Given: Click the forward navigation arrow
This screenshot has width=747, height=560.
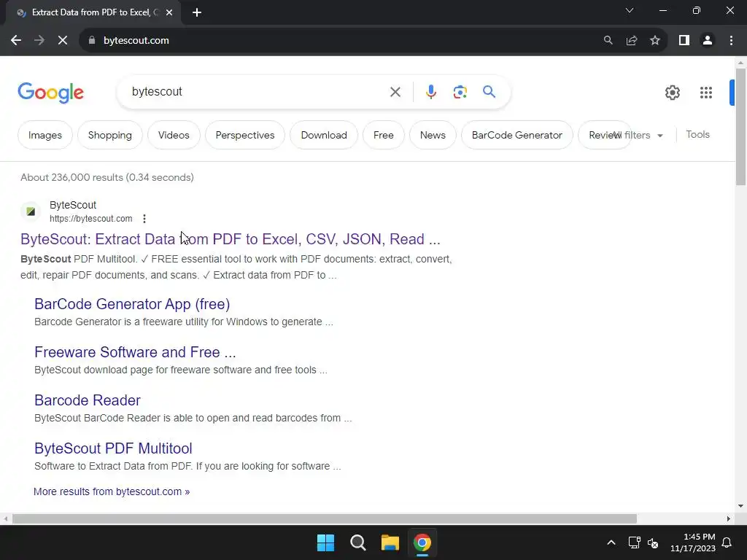Looking at the screenshot, I should coord(39,41).
